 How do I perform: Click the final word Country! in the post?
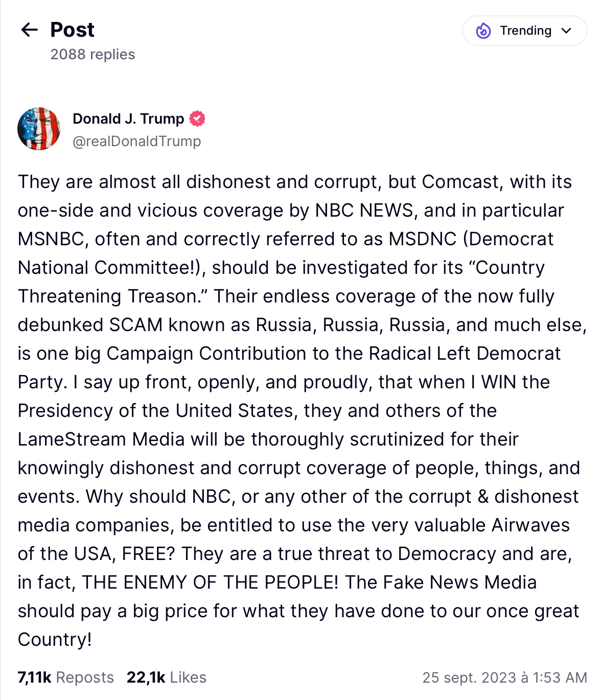tap(55, 640)
